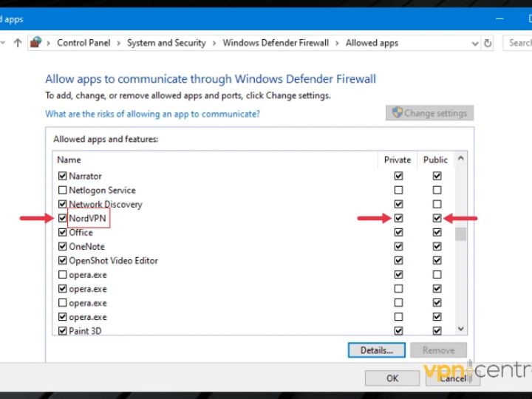Go to Control Panel breadcrumb
The image size is (532, 399).
tap(83, 43)
